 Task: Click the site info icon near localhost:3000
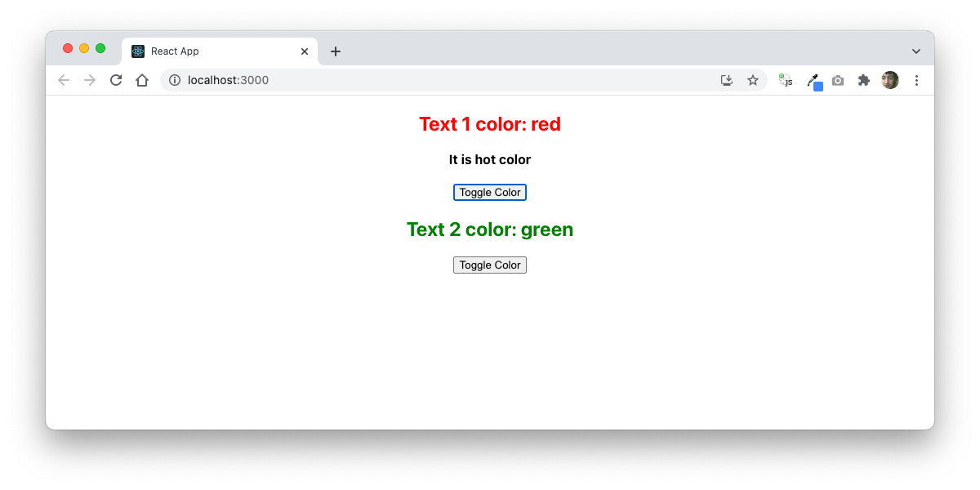point(174,80)
